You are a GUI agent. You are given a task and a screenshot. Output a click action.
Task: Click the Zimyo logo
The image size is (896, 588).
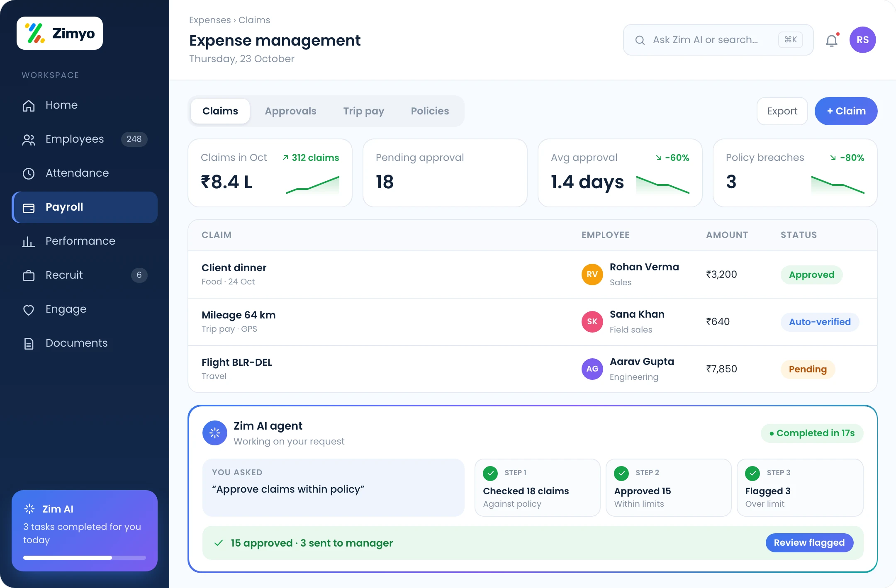pyautogui.click(x=60, y=33)
